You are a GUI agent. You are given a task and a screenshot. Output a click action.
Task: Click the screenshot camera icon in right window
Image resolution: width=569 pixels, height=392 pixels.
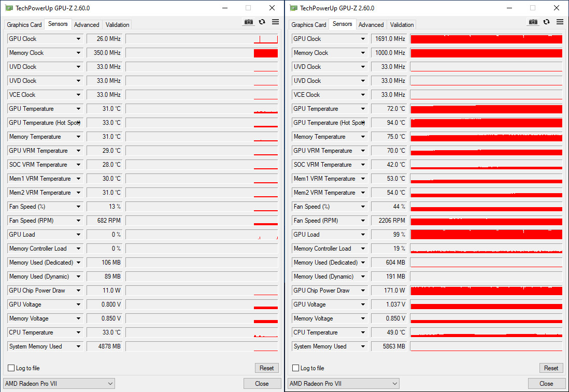click(x=533, y=22)
